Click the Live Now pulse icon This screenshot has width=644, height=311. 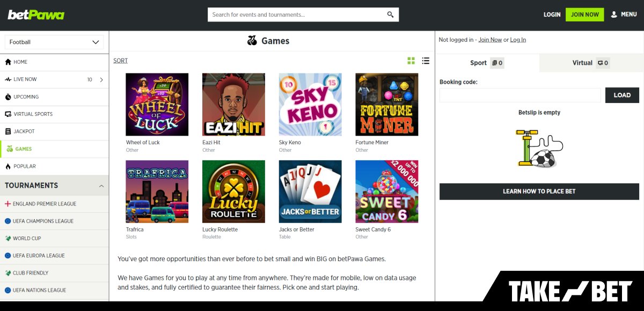click(8, 79)
